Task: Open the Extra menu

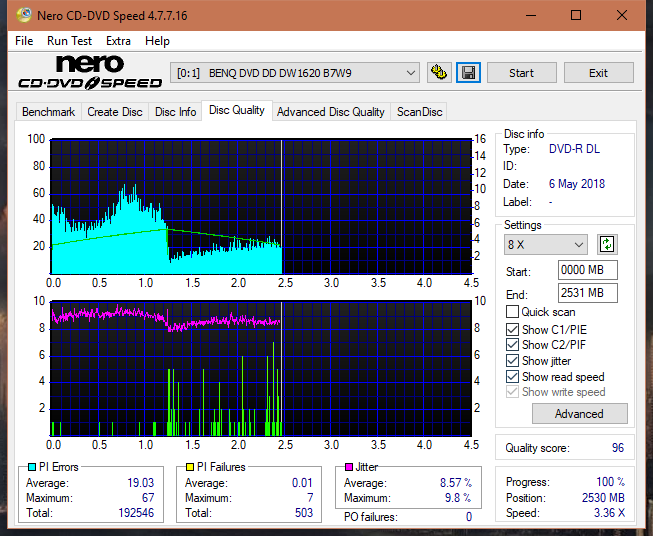Action: click(x=118, y=41)
